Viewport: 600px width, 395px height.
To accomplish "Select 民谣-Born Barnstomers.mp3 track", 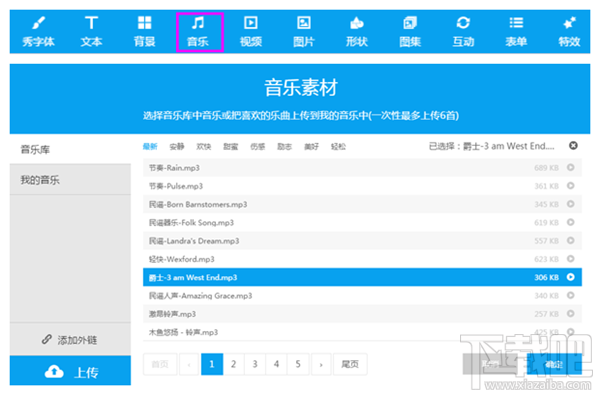I will tap(362, 204).
